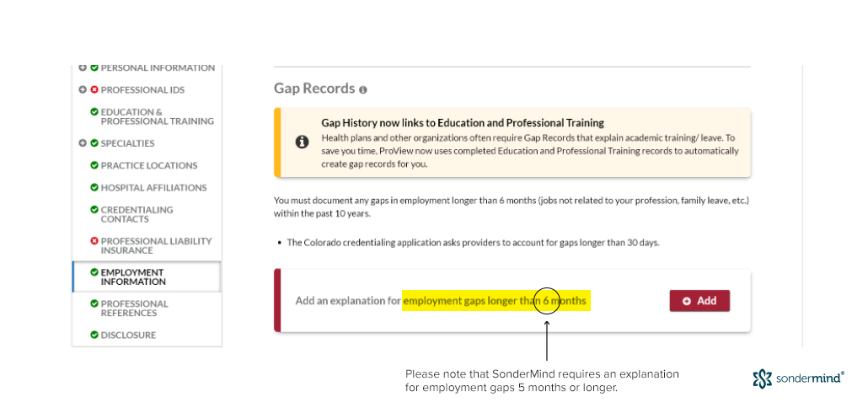Click the info icon in the yellow Gap History banner
868x408 pixels.
click(x=302, y=142)
